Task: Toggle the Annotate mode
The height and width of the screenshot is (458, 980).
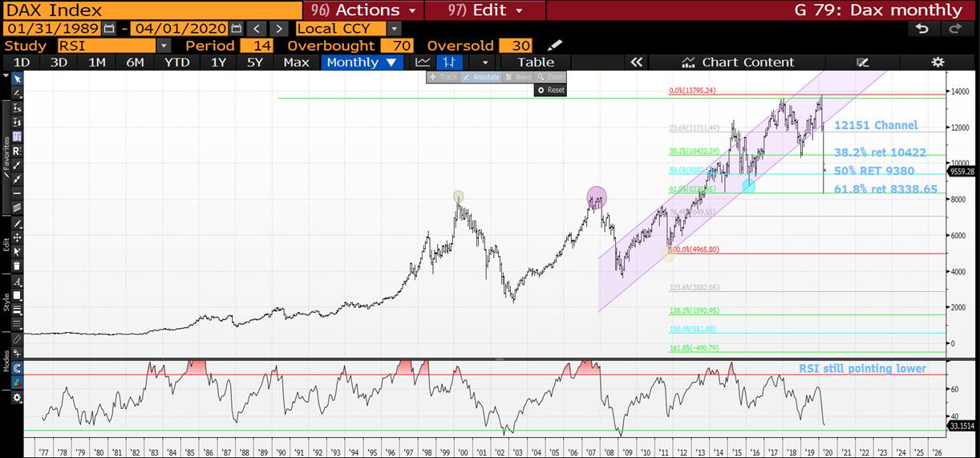Action: 480,77
